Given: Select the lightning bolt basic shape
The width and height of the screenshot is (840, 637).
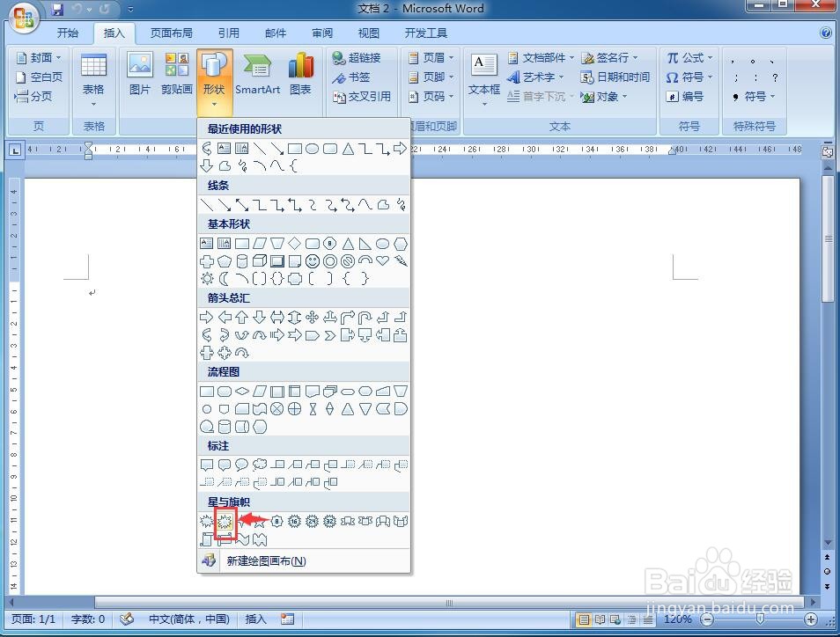Looking at the screenshot, I should (x=400, y=260).
